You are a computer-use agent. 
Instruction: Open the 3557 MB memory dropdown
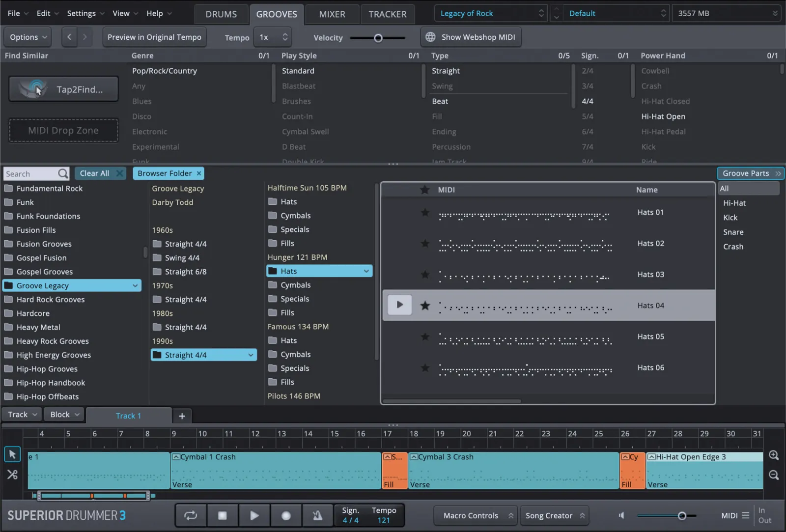pos(727,13)
